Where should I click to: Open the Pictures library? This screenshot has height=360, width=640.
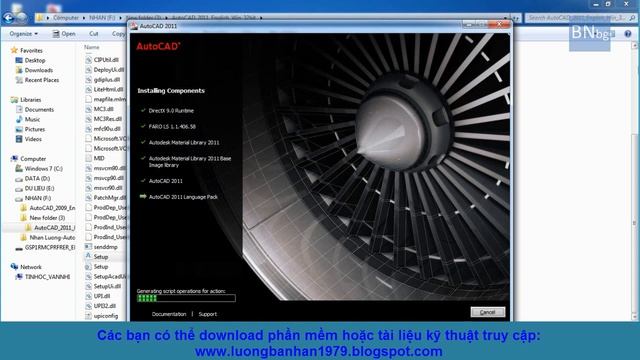35,129
